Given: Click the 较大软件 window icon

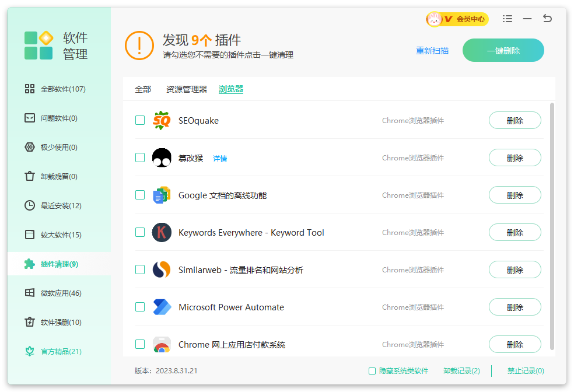Looking at the screenshot, I should click(x=30, y=235).
